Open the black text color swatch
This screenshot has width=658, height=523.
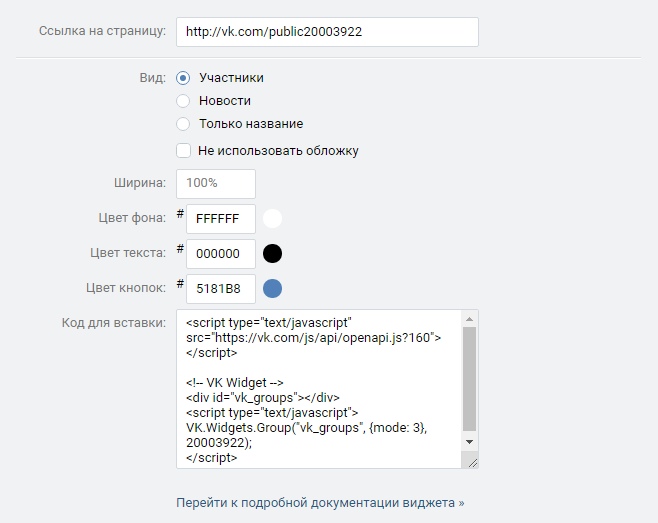coord(272,254)
